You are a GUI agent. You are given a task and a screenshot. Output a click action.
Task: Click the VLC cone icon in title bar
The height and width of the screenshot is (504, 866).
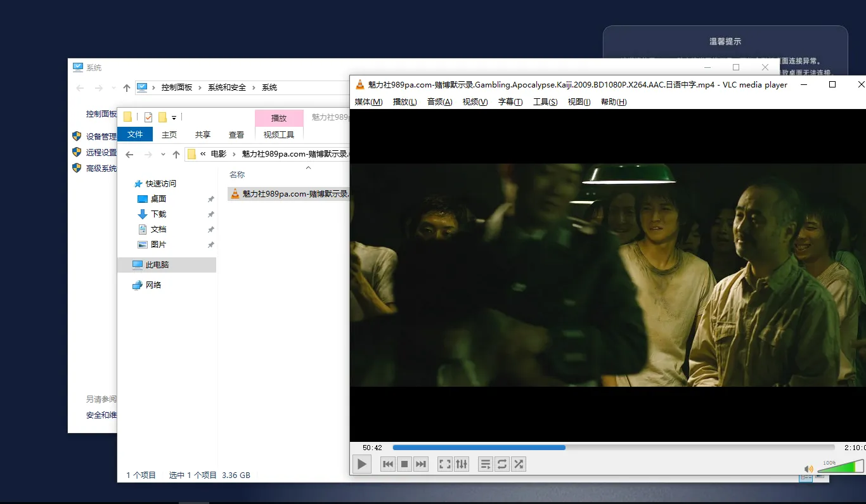point(360,84)
